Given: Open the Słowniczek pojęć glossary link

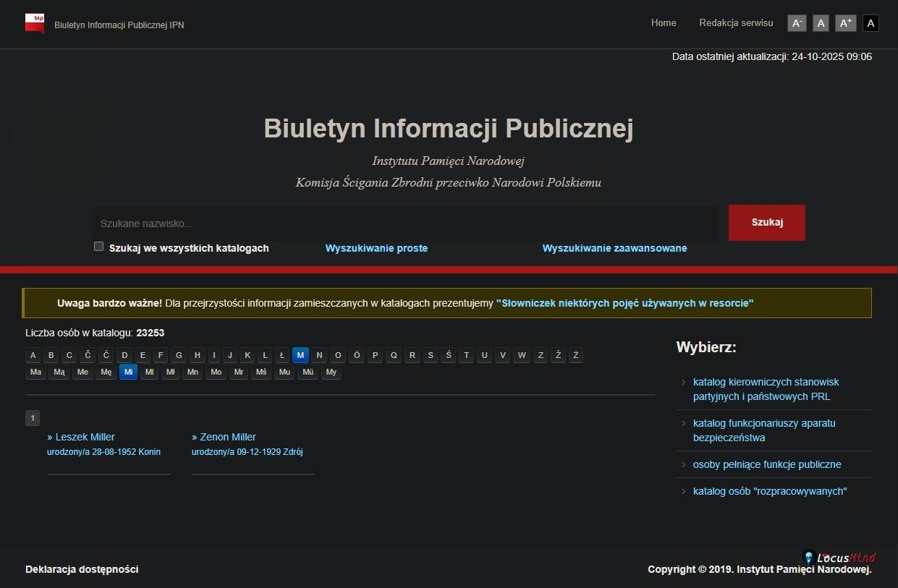Looking at the screenshot, I should [624, 303].
